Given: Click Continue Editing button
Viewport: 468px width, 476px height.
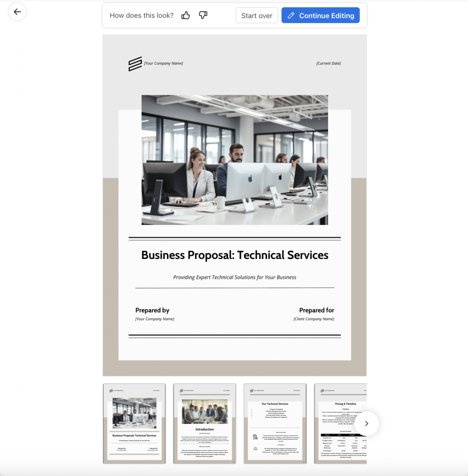Looking at the screenshot, I should (321, 15).
